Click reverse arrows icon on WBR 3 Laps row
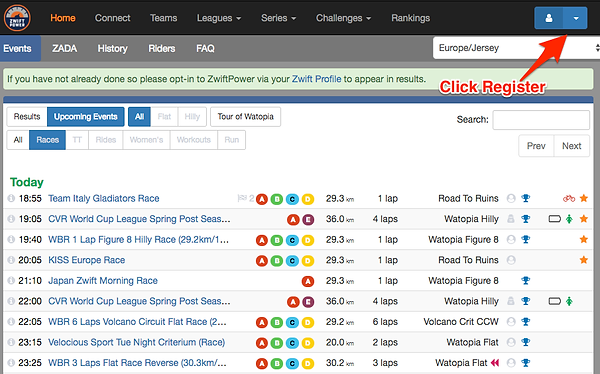The image size is (600, 374). [x=495, y=363]
